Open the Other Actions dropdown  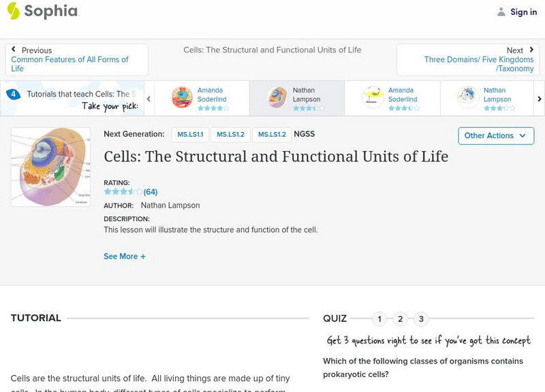495,135
